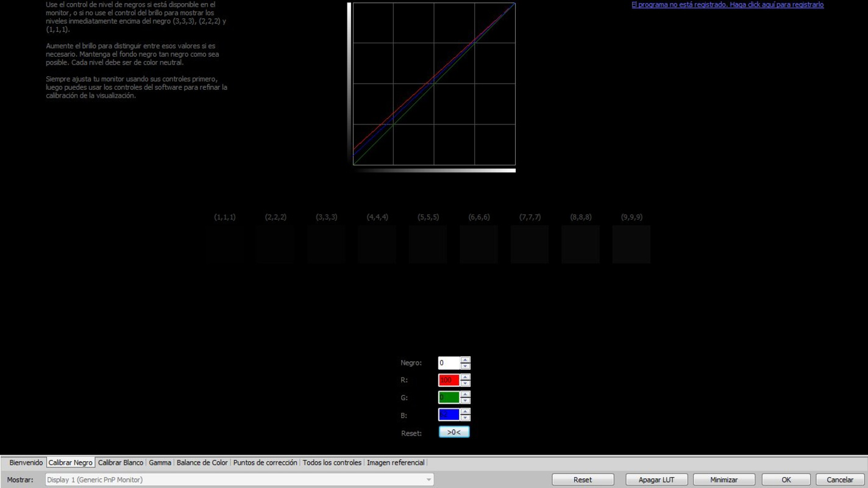
Task: Decrease the G value with down arrow
Action: point(465,401)
